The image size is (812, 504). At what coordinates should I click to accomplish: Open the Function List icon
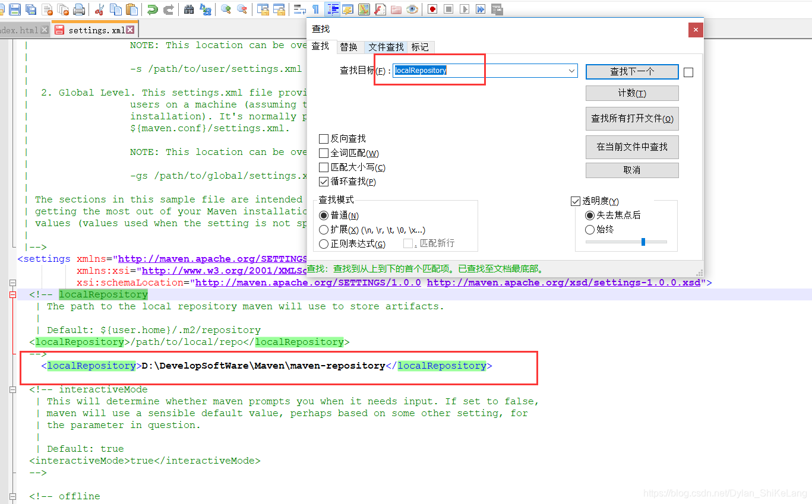click(380, 9)
